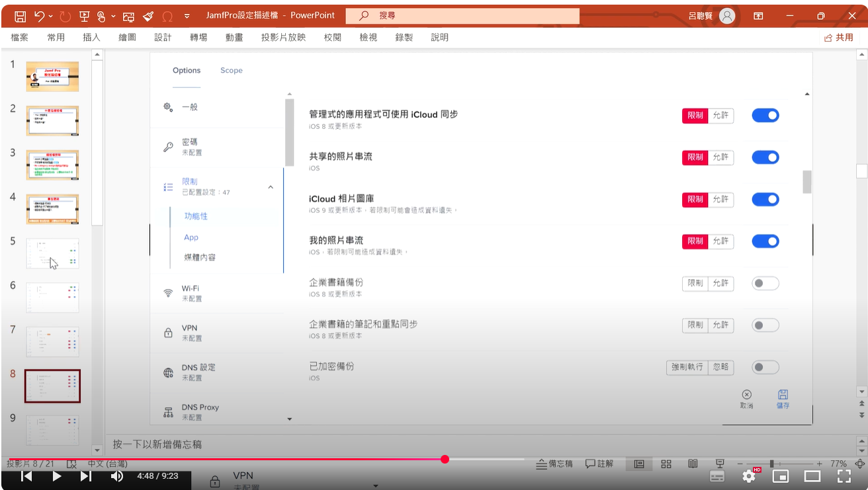Open the 動畫 ribbon tab
Screen dimensions: 868x490
pyautogui.click(x=234, y=38)
